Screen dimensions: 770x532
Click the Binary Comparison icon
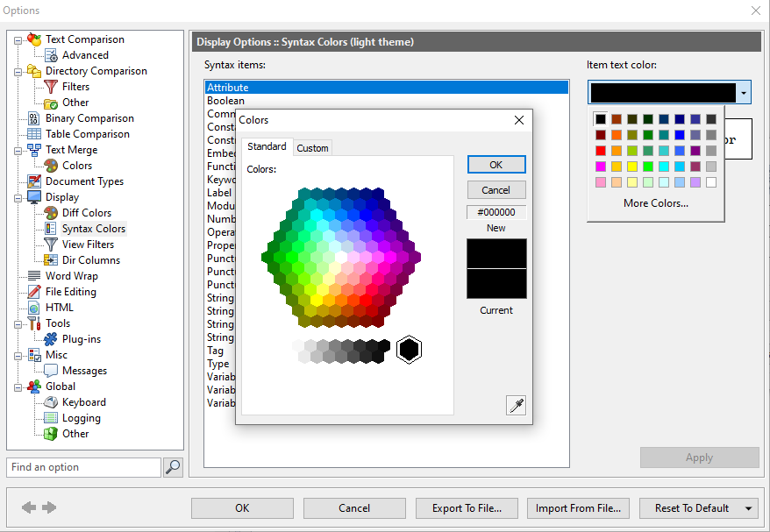(x=34, y=118)
